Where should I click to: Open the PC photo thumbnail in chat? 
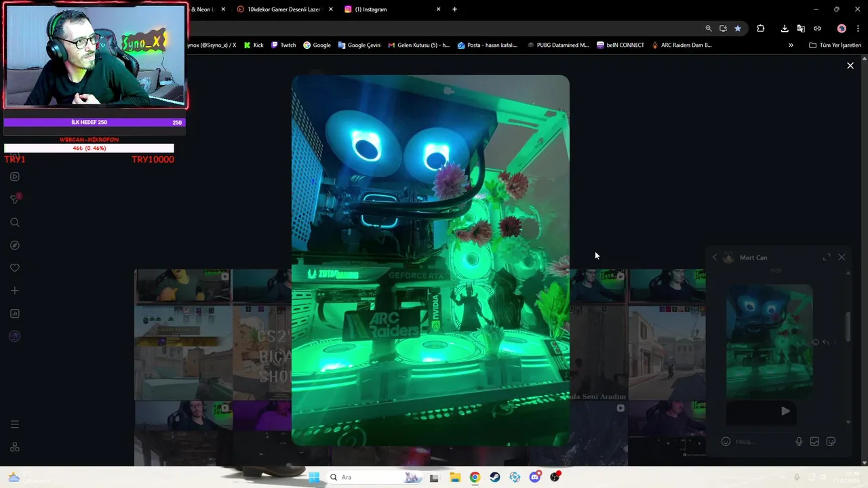pyautogui.click(x=769, y=341)
